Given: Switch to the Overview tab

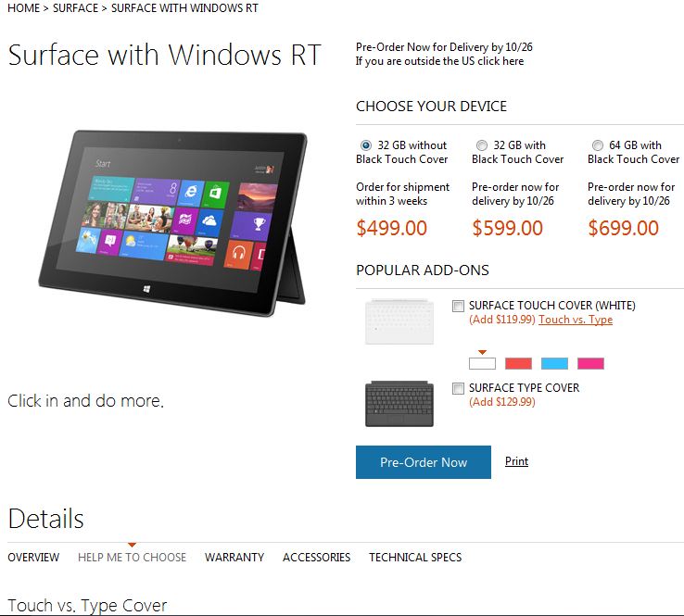Looking at the screenshot, I should pos(33,557).
